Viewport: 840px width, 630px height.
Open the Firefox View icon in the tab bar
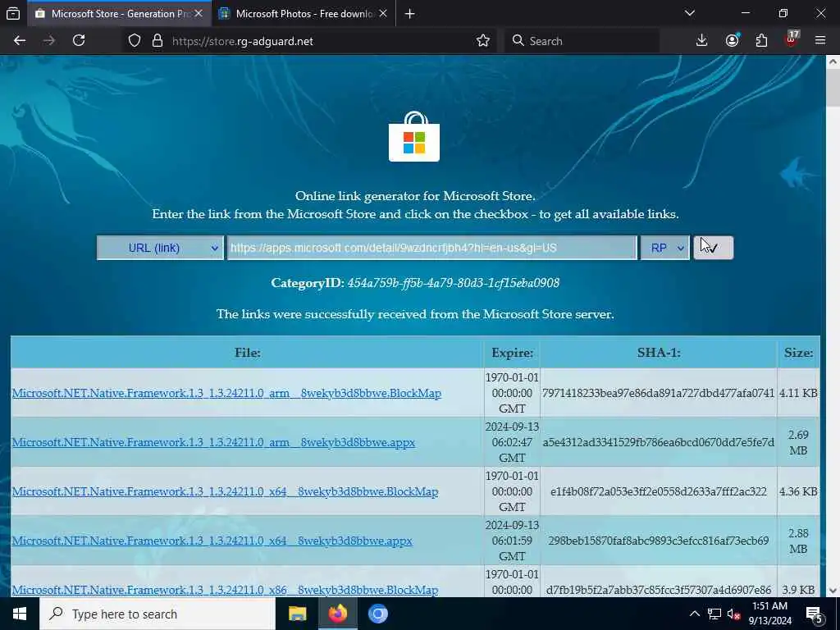[13, 14]
